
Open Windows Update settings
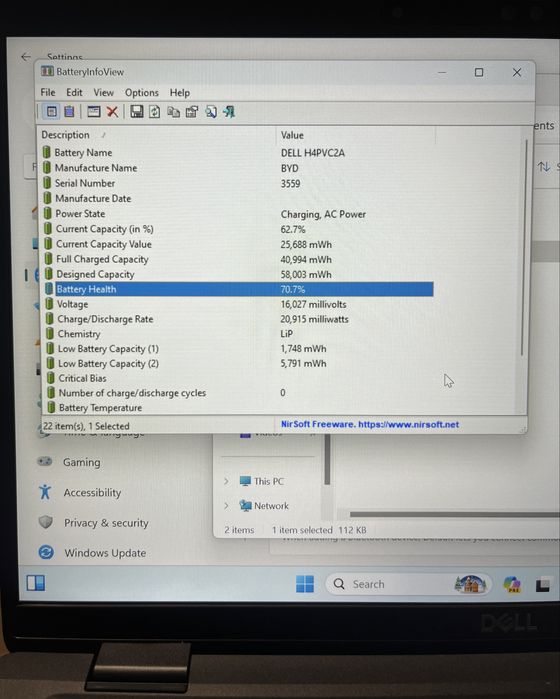pos(105,553)
